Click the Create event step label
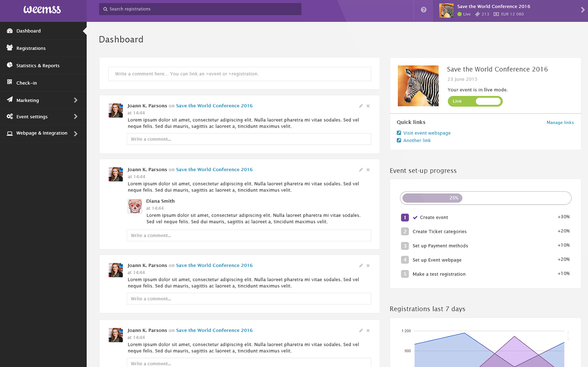 pos(434,218)
